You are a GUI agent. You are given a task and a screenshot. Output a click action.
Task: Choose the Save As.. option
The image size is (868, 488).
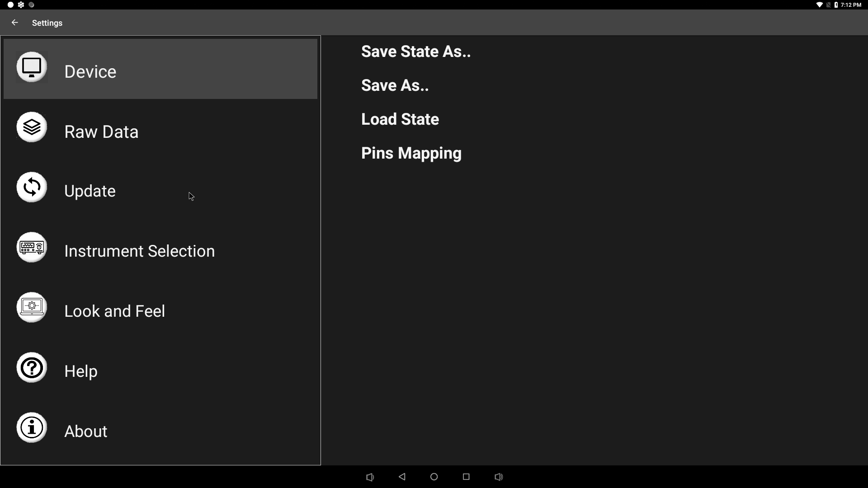pos(395,85)
